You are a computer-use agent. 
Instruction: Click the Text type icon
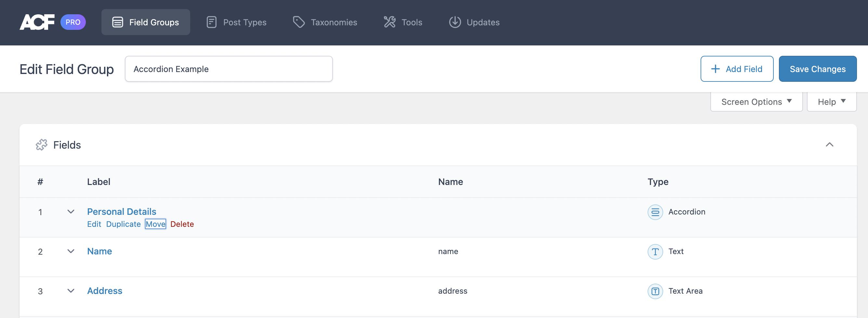[x=655, y=252]
